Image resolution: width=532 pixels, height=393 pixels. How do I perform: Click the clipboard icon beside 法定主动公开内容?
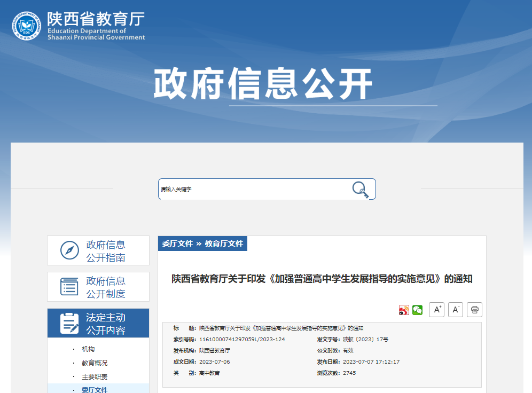click(69, 324)
